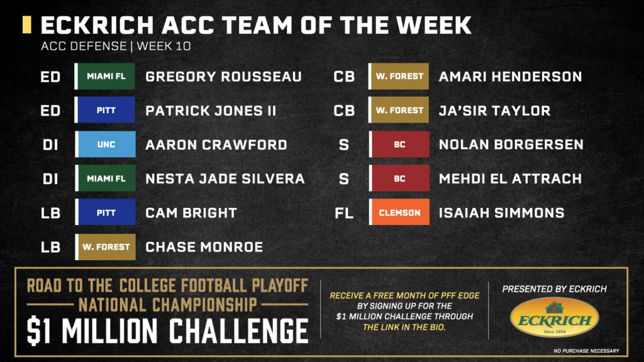Click the BC badge beside Mehdi El Attrach

399,178
